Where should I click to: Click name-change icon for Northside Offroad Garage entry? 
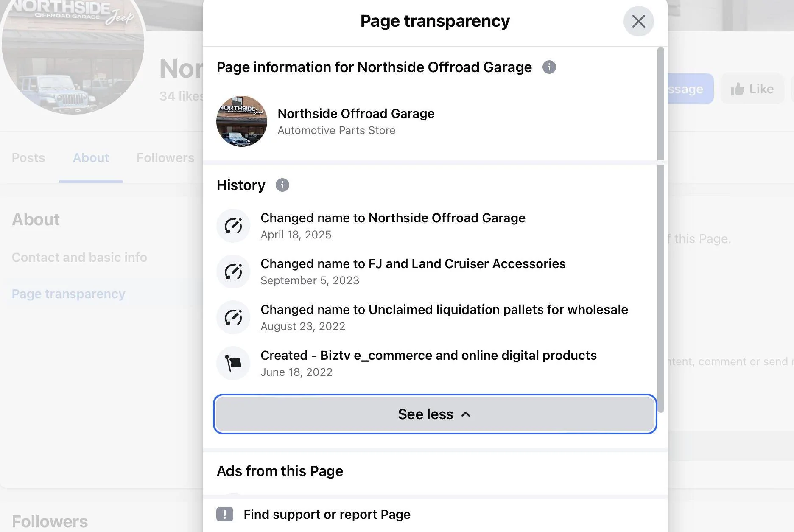pyautogui.click(x=233, y=226)
